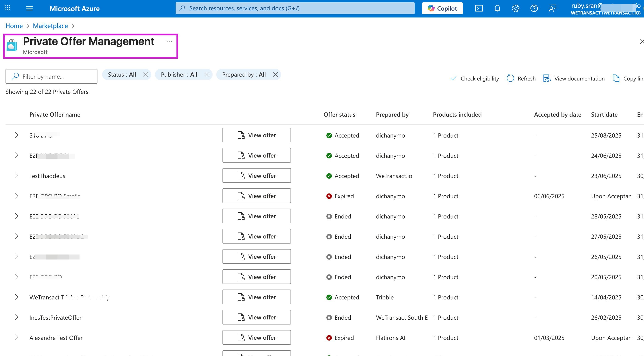Viewport: 644px width, 356px height.
Task: Open portal settings gear
Action: point(516,8)
